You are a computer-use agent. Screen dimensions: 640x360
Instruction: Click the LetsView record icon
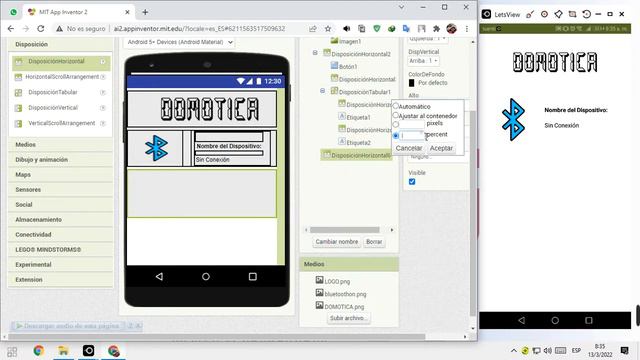click(x=544, y=14)
